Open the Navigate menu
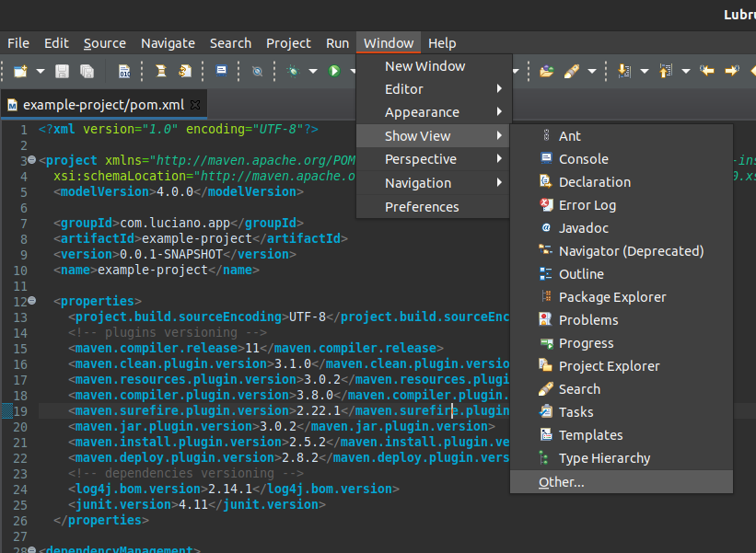This screenshot has width=756, height=553. tap(168, 42)
